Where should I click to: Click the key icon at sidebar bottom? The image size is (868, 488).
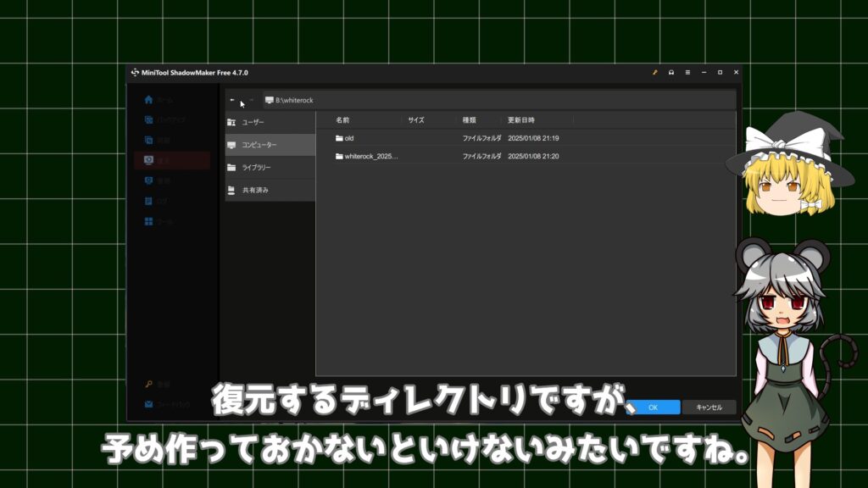(148, 384)
